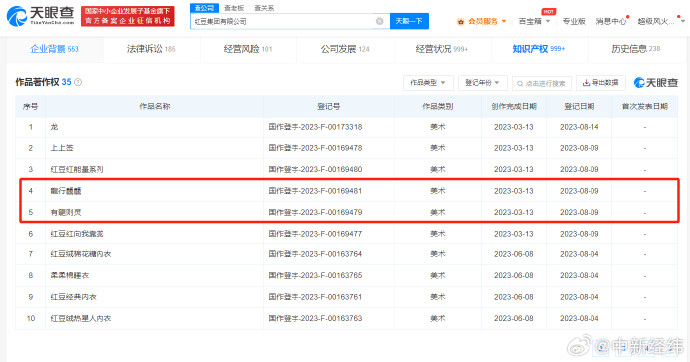Screen dimensions: 690x362
Task: Expand the 作品类型 dropdown filter
Action: click(x=428, y=83)
